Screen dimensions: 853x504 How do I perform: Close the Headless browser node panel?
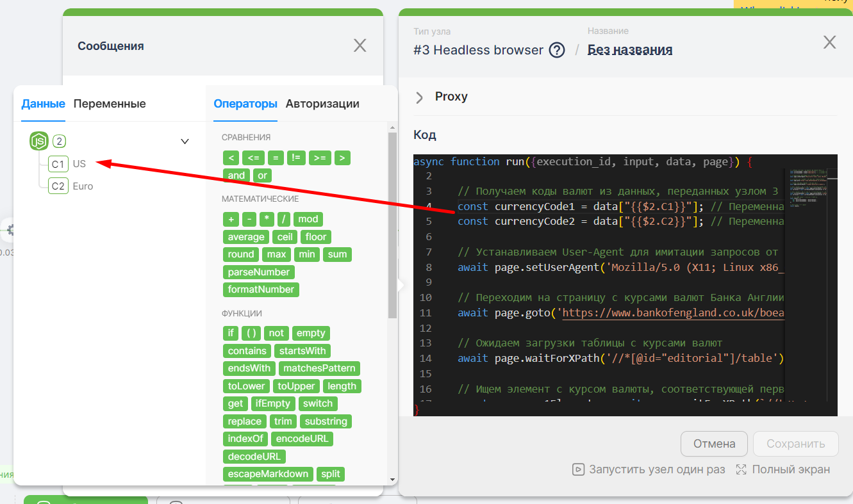(830, 42)
